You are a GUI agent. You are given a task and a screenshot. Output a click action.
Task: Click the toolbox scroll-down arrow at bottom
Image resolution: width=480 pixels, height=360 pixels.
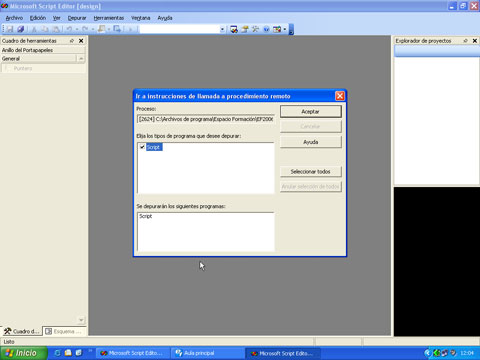coord(81,320)
